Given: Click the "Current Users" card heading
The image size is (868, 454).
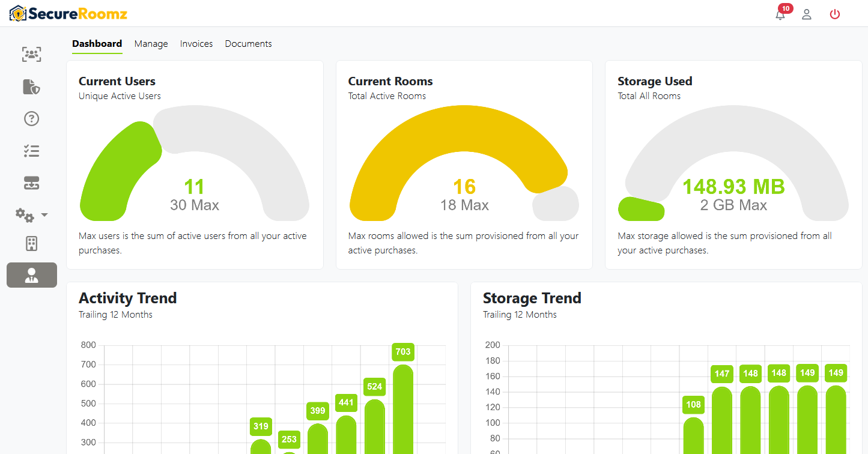Looking at the screenshot, I should tap(117, 81).
